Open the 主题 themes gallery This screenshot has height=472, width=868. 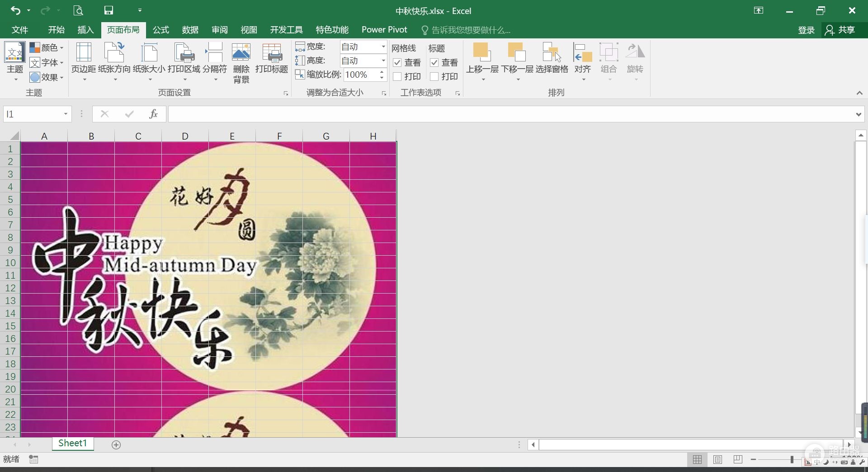[14, 61]
